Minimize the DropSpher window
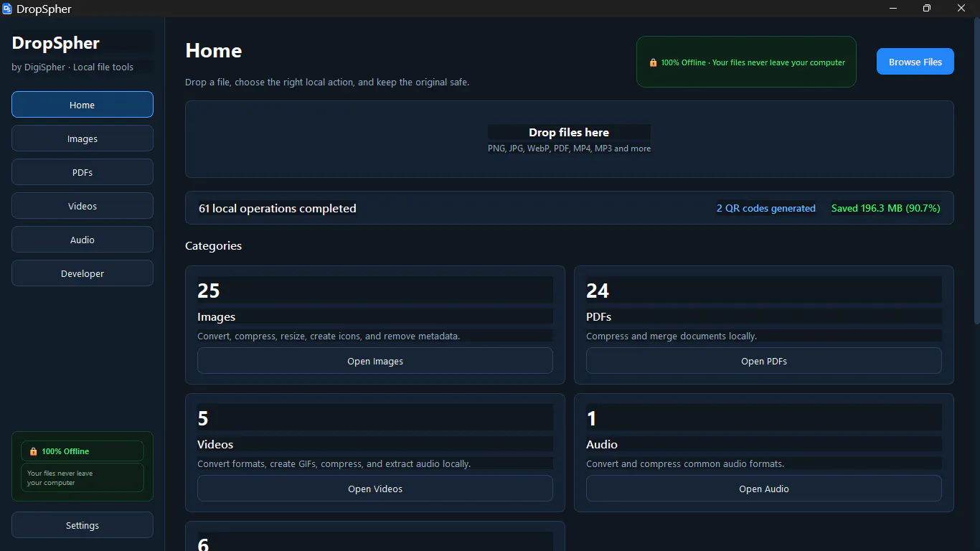980x551 pixels. pos(894,9)
